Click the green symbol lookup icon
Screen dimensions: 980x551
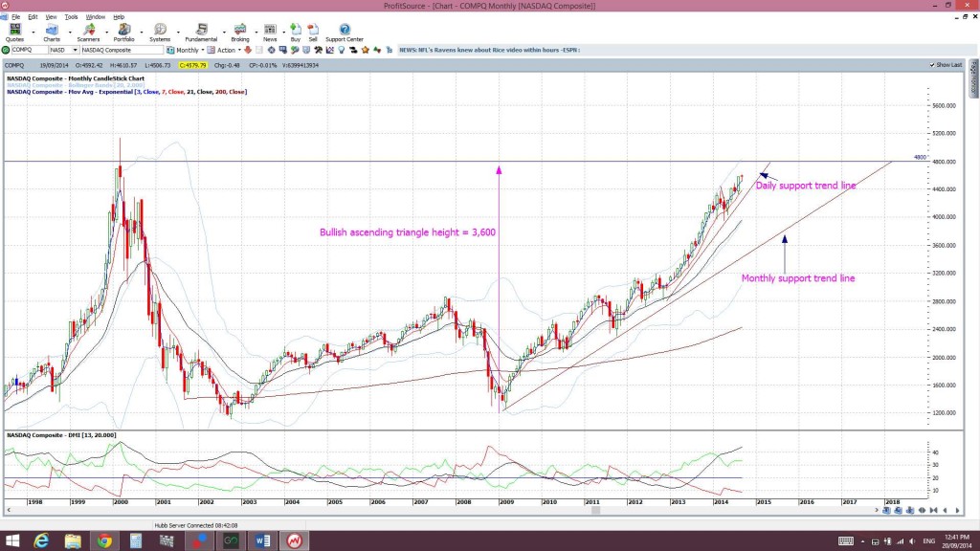[6, 50]
